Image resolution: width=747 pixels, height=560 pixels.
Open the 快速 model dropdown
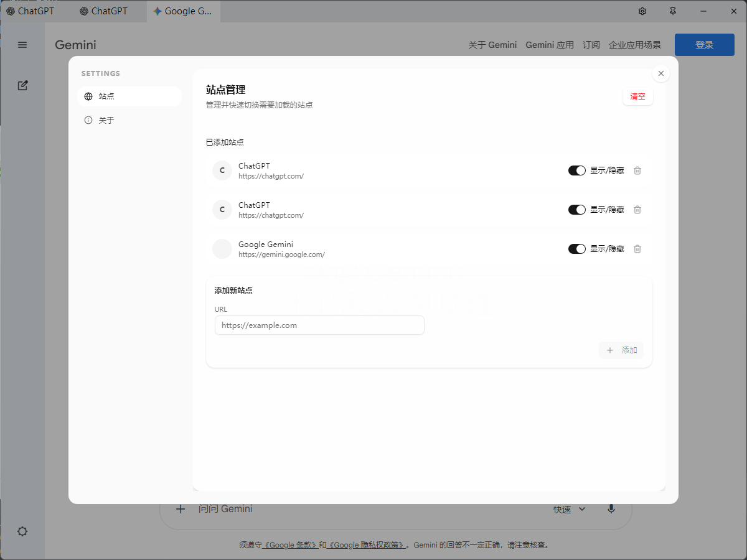click(570, 510)
